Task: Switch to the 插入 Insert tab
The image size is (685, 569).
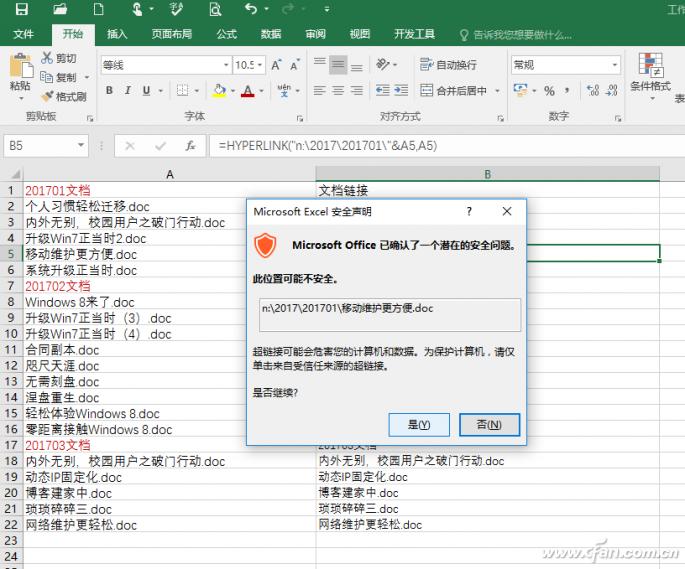Action: tap(117, 34)
